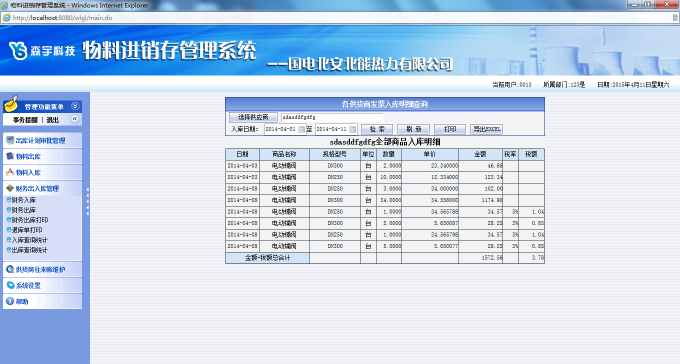
Task: Click the 检索 search button
Action: 377,129
